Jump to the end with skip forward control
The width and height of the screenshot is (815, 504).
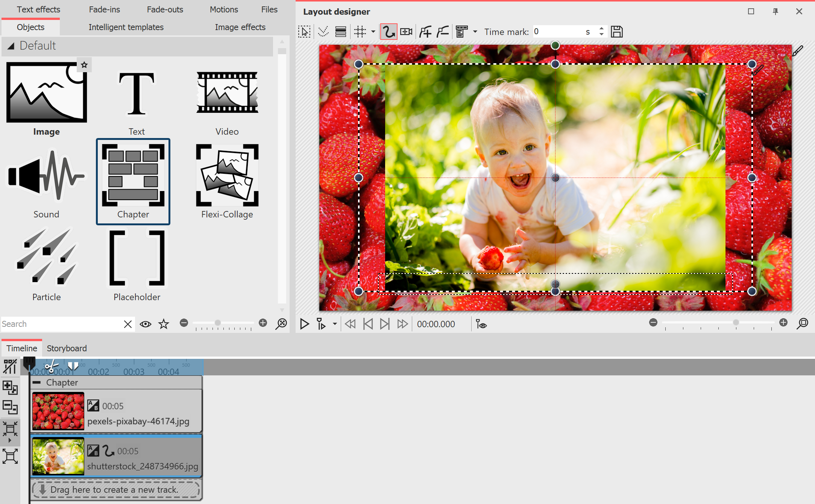coord(384,323)
